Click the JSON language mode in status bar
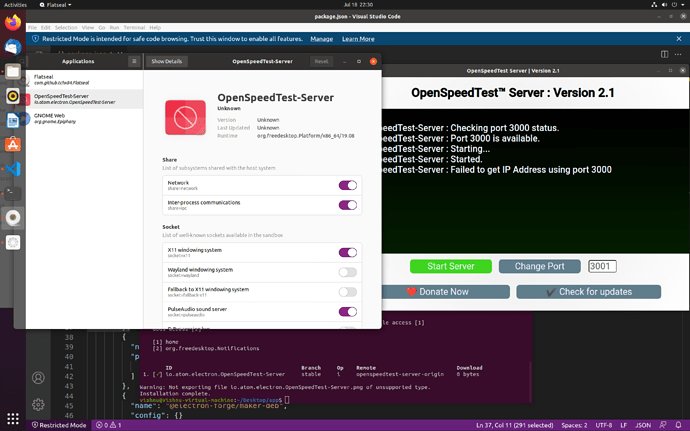This screenshot has height=431, width=690. click(642, 425)
